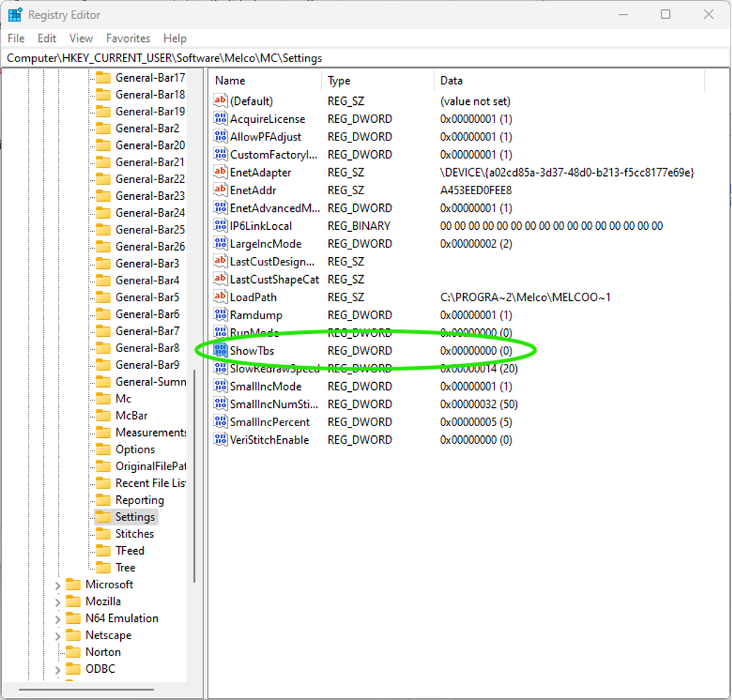Click the SmallIncMode DWORD value icon

220,386
